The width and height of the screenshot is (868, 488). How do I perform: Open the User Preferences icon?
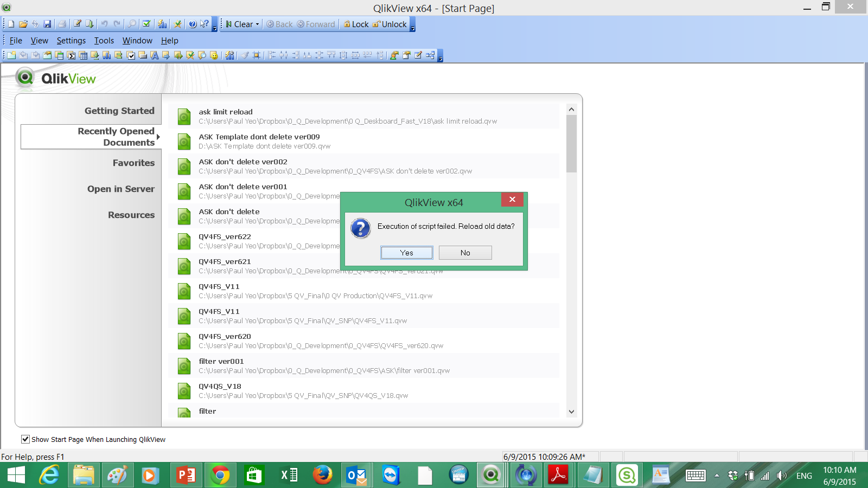click(394, 55)
